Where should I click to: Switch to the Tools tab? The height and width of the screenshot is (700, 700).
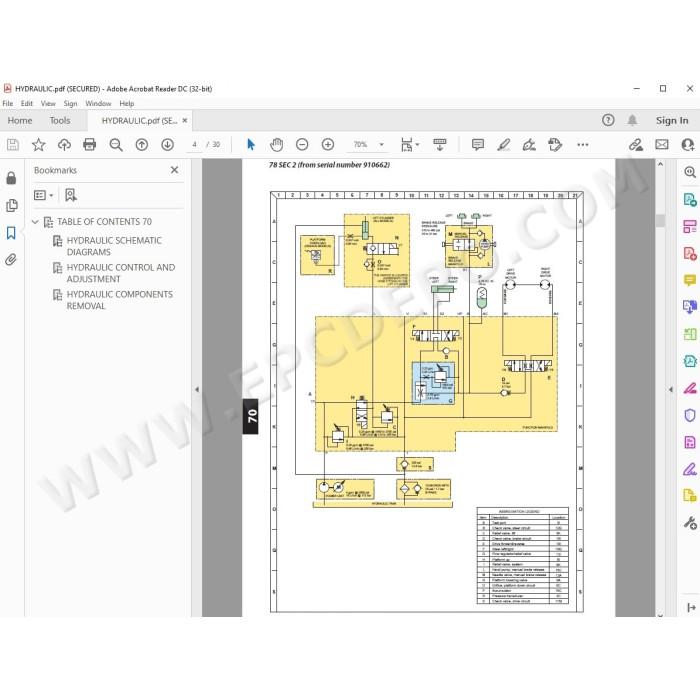pos(60,121)
